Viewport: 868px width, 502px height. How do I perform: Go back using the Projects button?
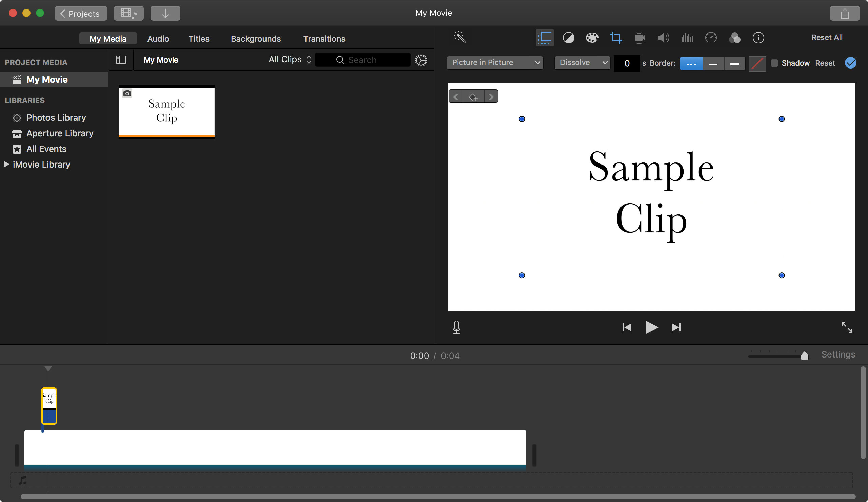[81, 14]
